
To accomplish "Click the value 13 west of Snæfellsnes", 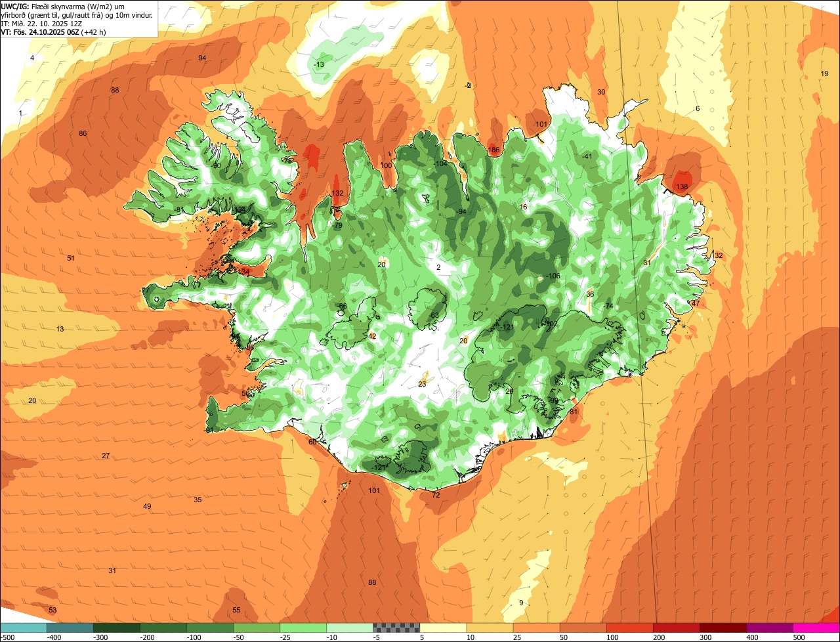I will coord(60,329).
